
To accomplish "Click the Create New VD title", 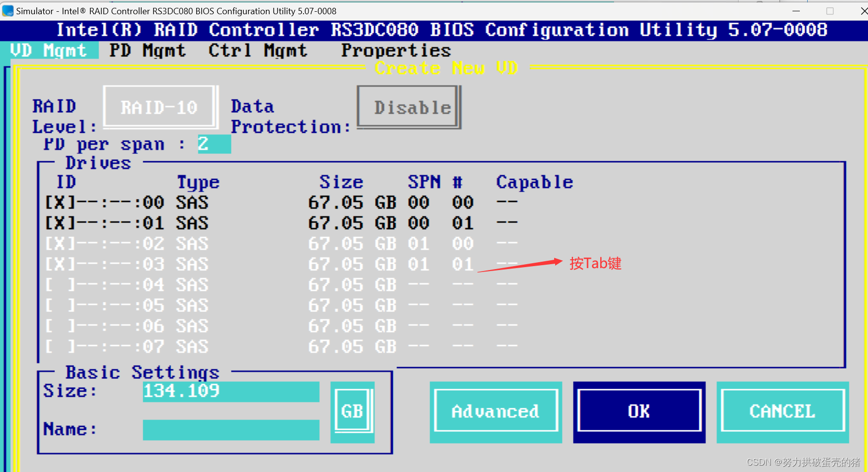I will (x=446, y=68).
